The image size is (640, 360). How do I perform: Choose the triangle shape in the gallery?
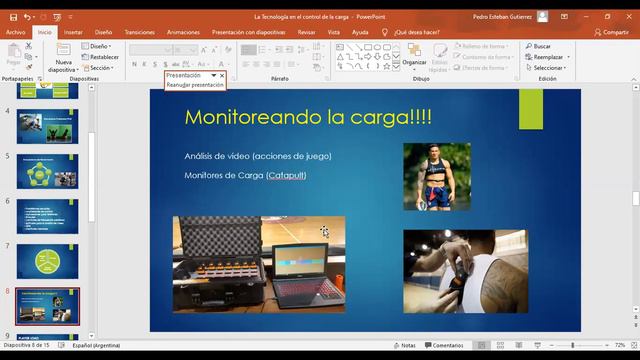tap(340, 57)
